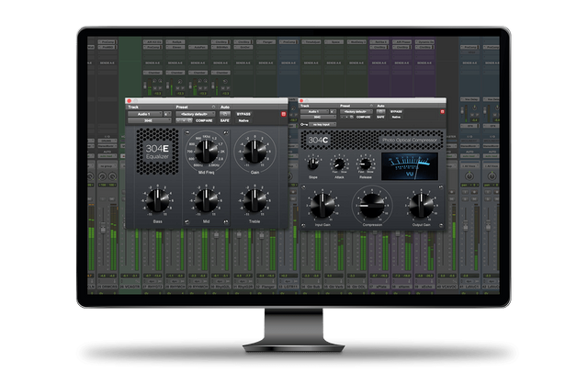
Task: Open factory default preset list in 304C
Action: 356,112
